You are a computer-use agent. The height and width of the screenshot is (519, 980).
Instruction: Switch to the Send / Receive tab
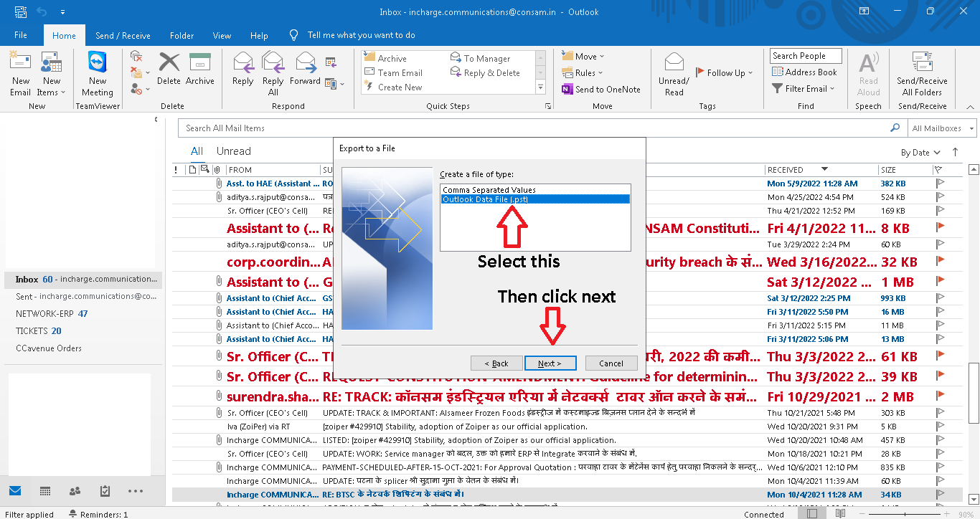(x=123, y=35)
